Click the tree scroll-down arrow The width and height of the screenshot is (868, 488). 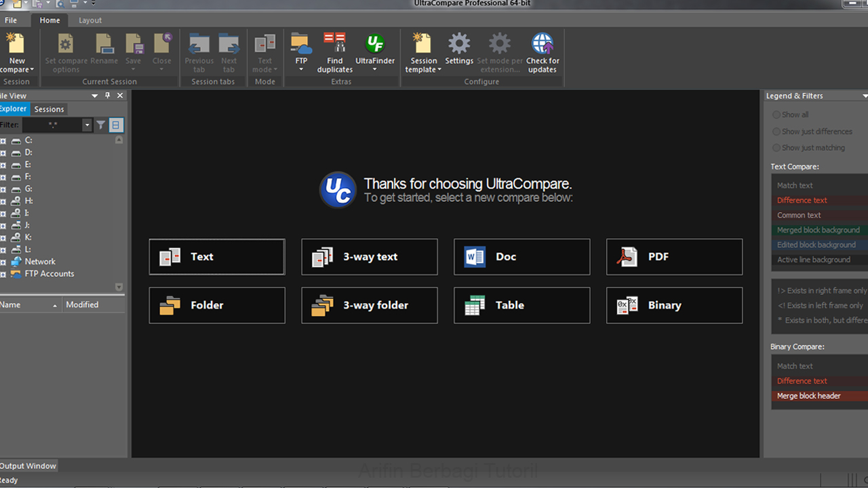click(x=119, y=287)
